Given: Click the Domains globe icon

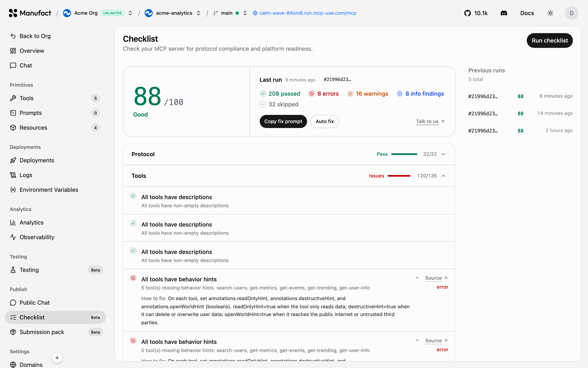Looking at the screenshot, I should click(13, 365).
